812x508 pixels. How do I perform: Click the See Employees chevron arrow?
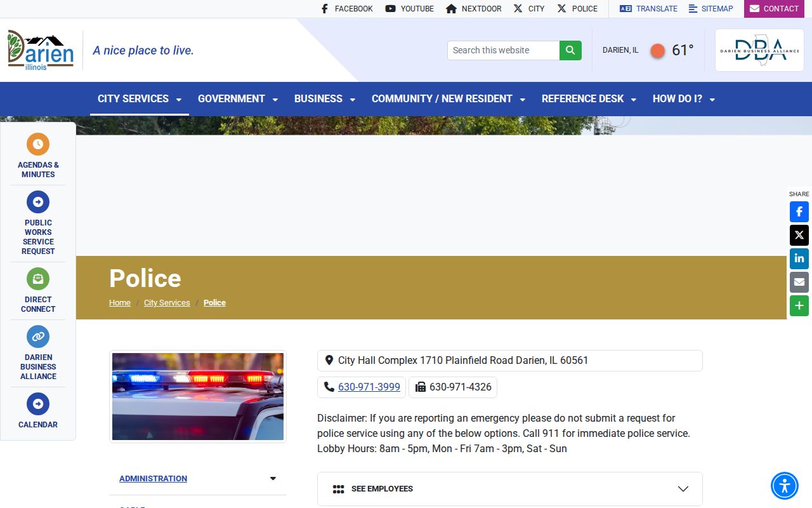point(683,489)
